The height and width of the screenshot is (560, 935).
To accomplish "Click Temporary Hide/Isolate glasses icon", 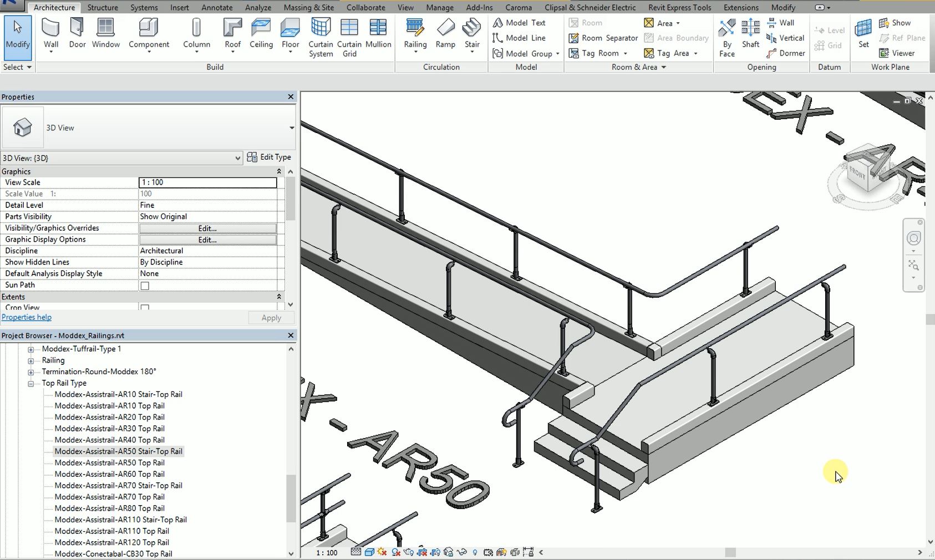I will click(x=462, y=552).
